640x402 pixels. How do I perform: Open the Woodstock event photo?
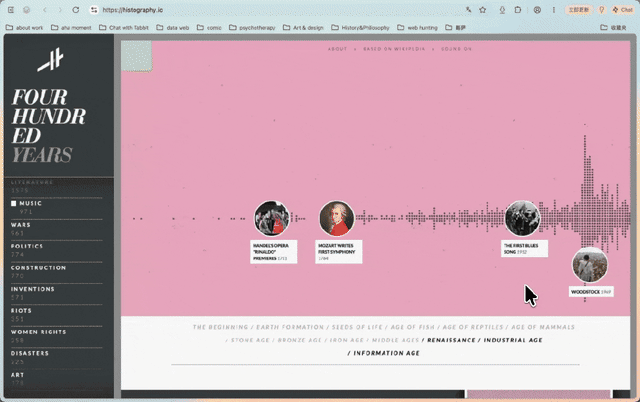(590, 265)
